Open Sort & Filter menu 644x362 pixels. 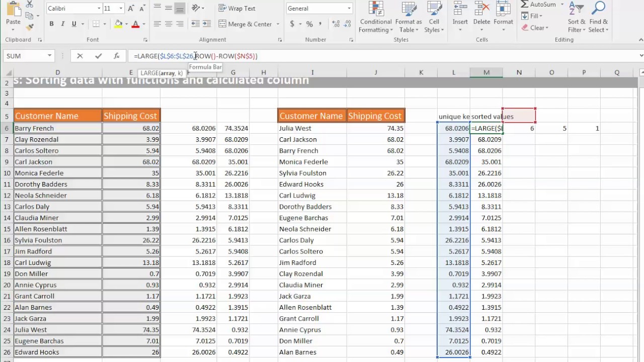coord(576,18)
